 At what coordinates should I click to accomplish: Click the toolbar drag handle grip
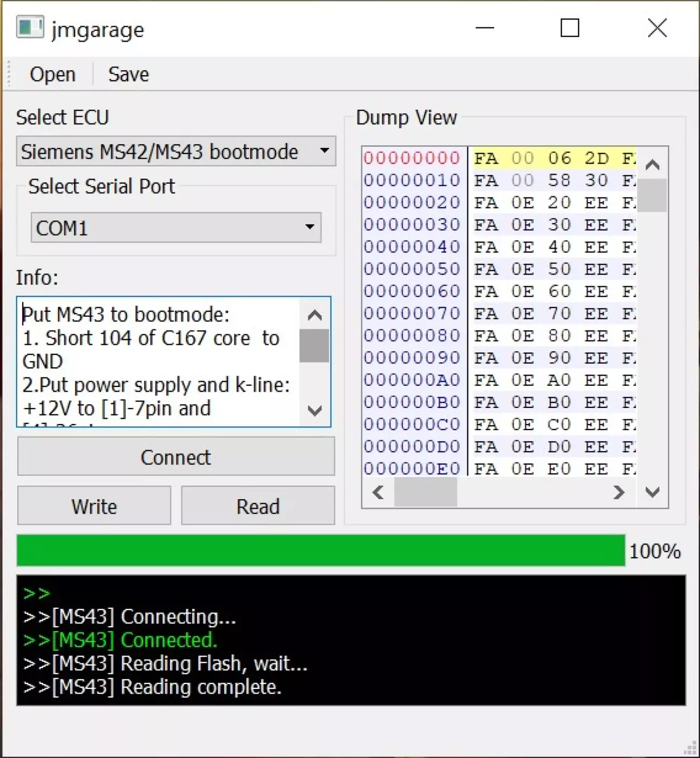point(9,74)
